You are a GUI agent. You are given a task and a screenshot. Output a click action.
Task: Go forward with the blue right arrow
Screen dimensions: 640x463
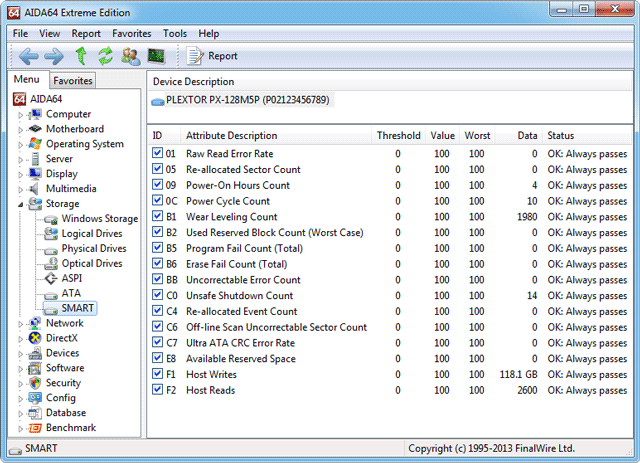[x=54, y=56]
